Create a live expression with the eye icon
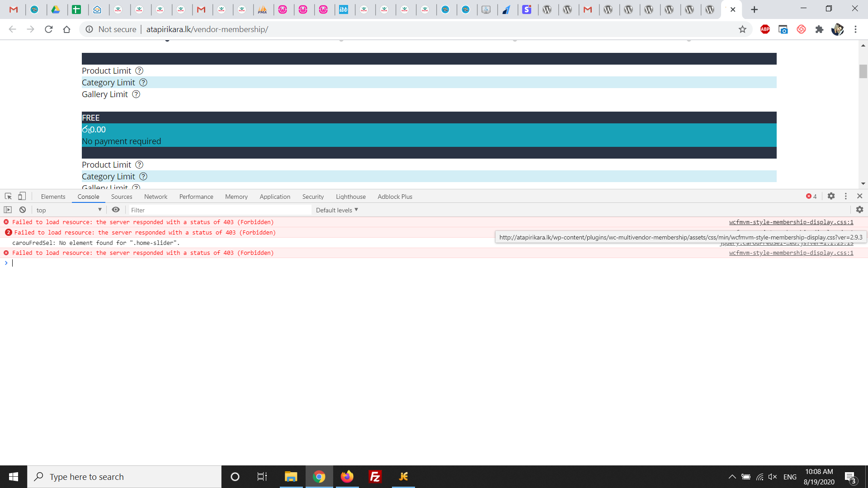This screenshot has width=868, height=488. (x=116, y=210)
